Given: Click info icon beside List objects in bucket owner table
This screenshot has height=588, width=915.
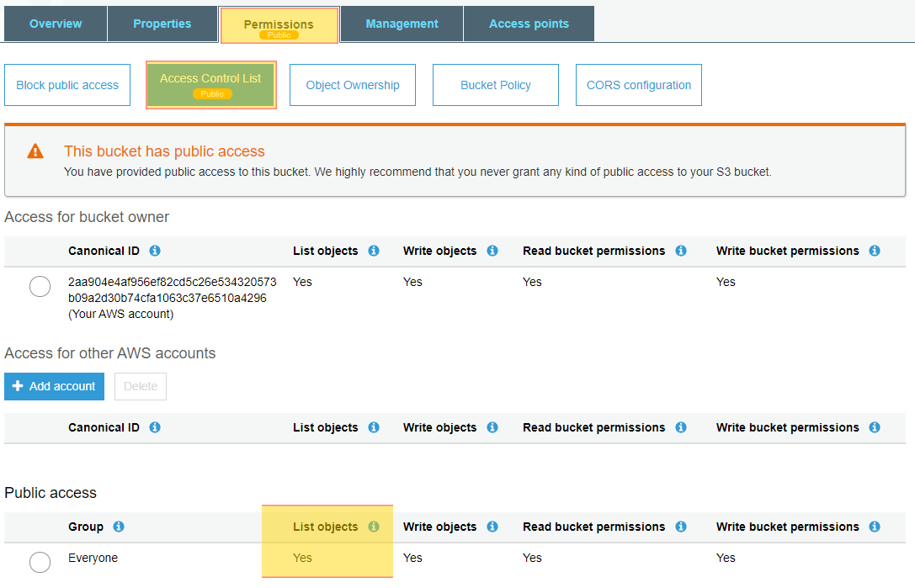Looking at the screenshot, I should tap(374, 251).
